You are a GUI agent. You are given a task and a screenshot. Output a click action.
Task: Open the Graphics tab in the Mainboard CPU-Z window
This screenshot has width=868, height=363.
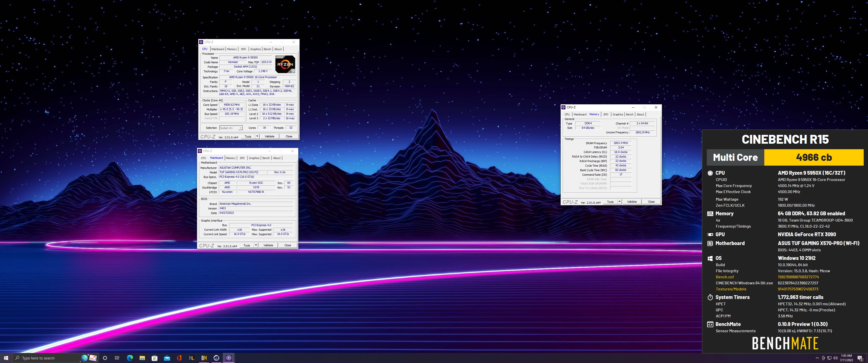pyautogui.click(x=254, y=158)
